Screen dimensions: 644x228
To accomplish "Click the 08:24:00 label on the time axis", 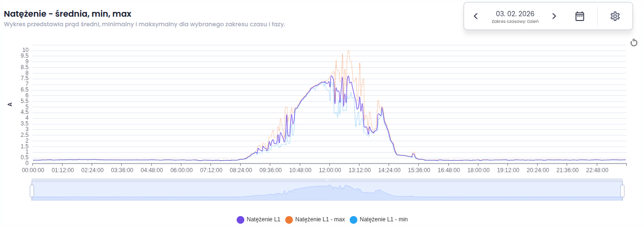I will tap(241, 170).
